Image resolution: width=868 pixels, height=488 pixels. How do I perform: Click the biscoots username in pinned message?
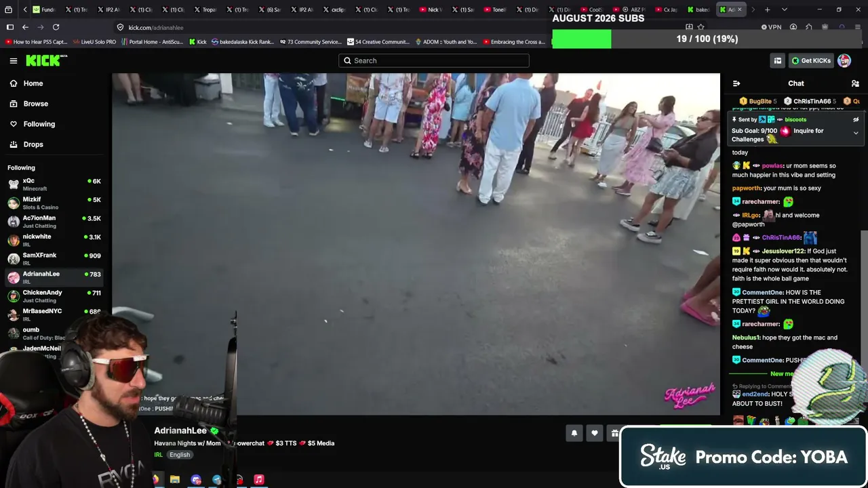point(795,119)
